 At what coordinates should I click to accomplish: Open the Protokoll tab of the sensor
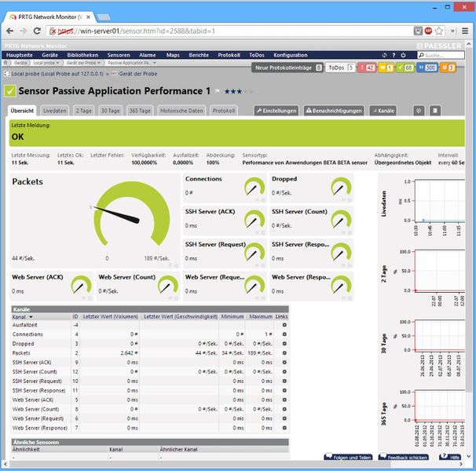click(x=224, y=111)
